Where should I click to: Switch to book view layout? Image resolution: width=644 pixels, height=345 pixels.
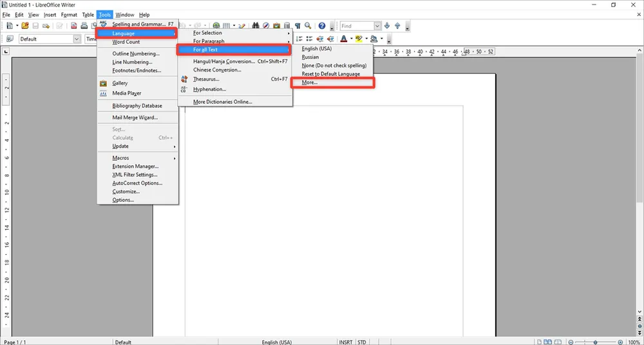558,342
